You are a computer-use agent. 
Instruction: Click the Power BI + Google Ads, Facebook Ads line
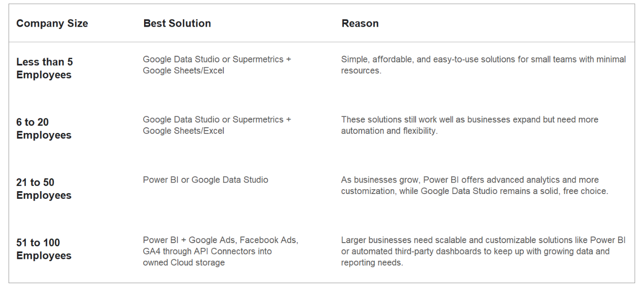tap(220, 240)
